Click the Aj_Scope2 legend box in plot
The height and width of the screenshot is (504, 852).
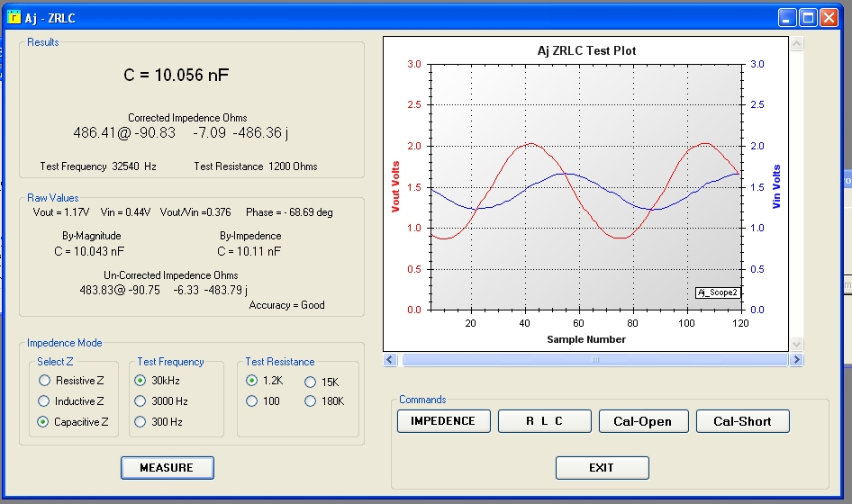point(718,292)
